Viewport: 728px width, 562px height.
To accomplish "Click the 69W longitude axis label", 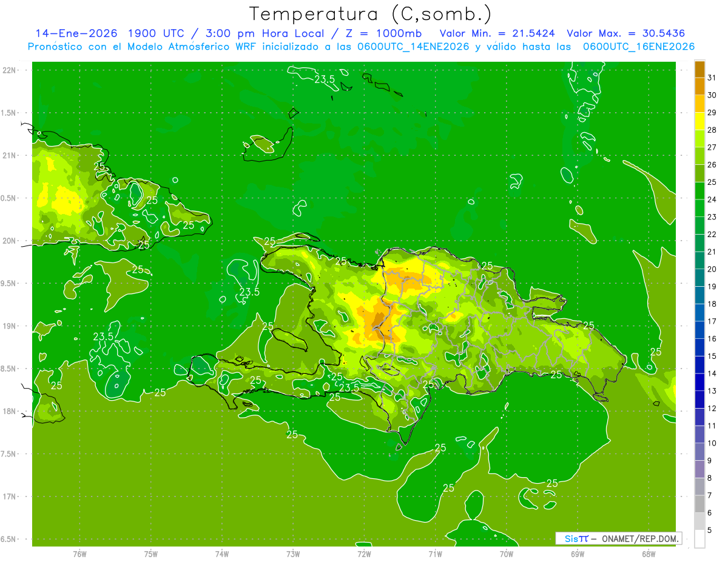I will 578,554.
